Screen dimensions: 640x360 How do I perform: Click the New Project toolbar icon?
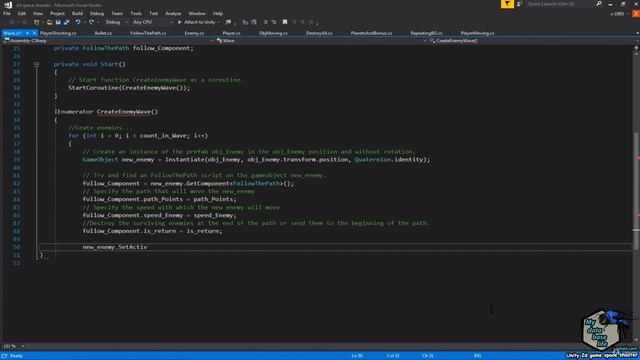37,22
